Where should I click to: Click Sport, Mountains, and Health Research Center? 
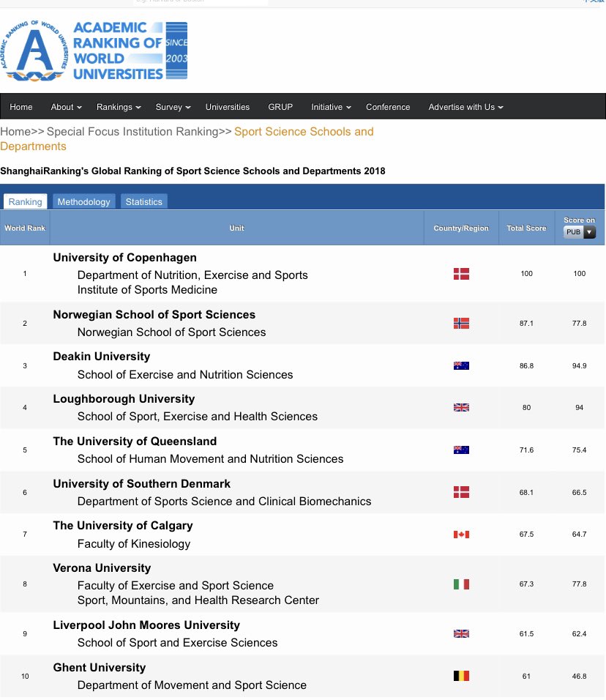[x=198, y=600]
